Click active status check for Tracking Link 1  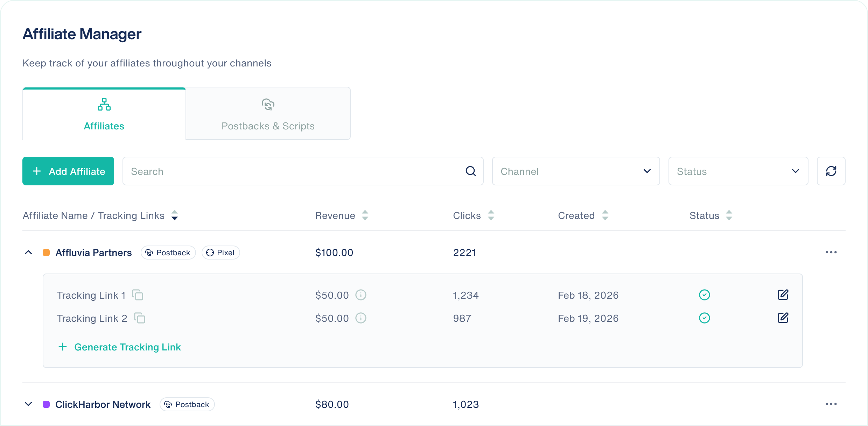tap(704, 295)
